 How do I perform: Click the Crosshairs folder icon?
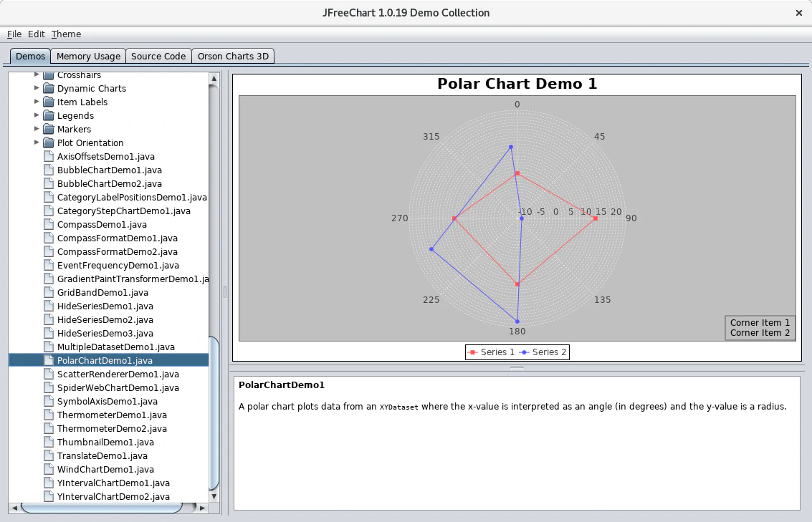48,75
